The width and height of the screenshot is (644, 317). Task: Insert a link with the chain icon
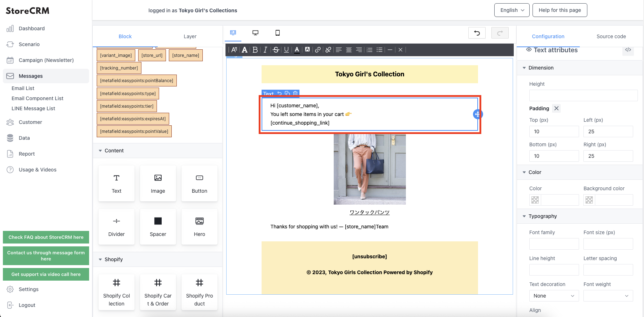(x=318, y=50)
